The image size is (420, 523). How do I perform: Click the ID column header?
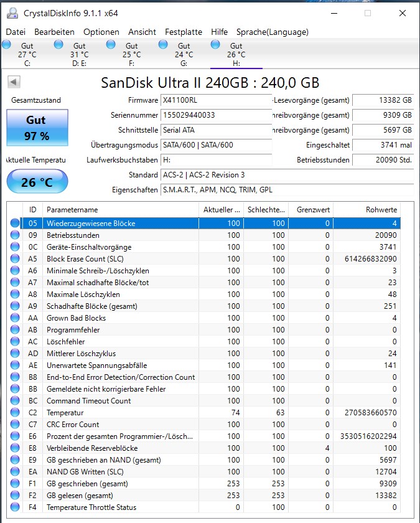click(x=32, y=209)
